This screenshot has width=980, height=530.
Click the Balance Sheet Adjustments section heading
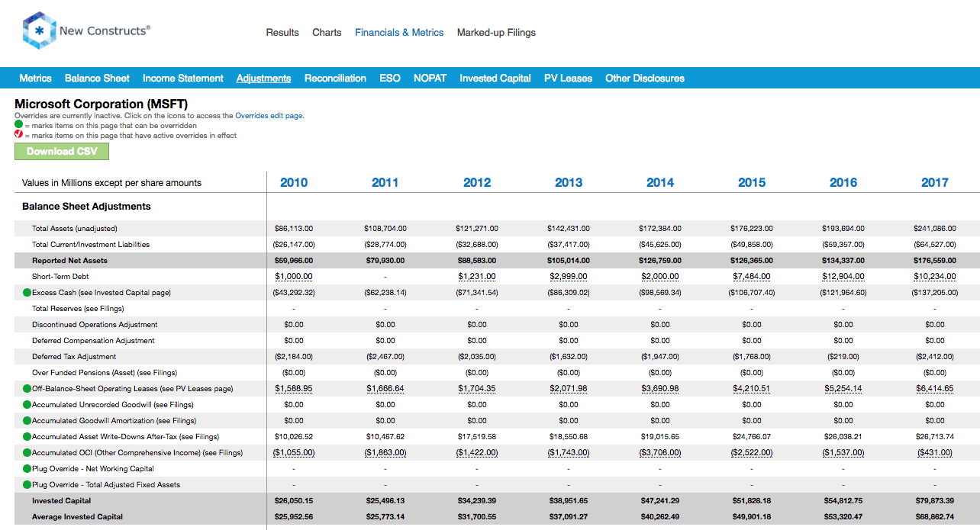click(x=86, y=206)
